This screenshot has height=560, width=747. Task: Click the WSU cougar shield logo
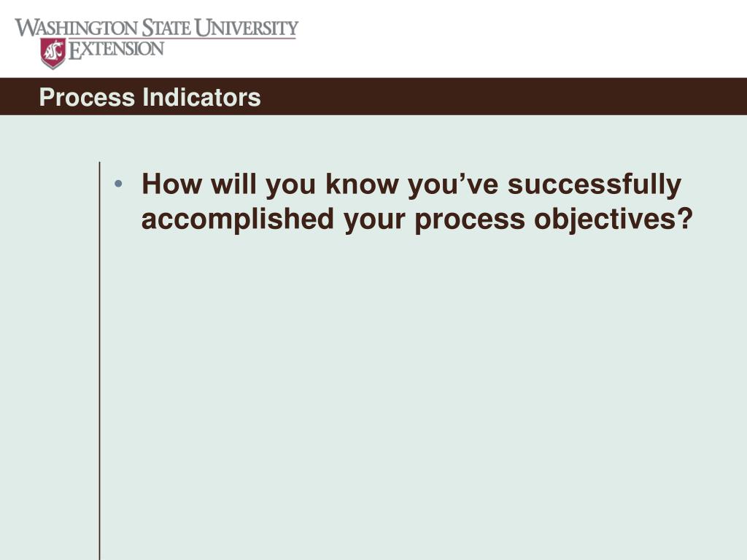click(x=53, y=53)
